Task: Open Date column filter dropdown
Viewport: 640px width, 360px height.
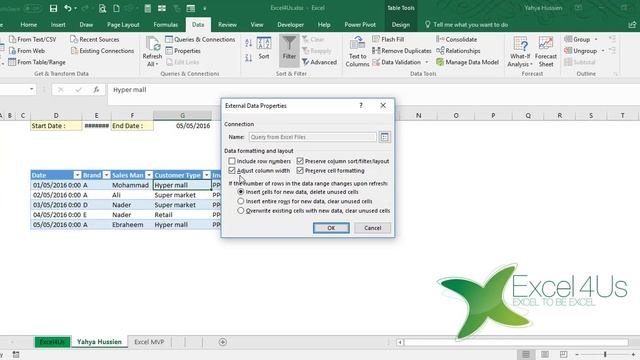Action: click(77, 175)
